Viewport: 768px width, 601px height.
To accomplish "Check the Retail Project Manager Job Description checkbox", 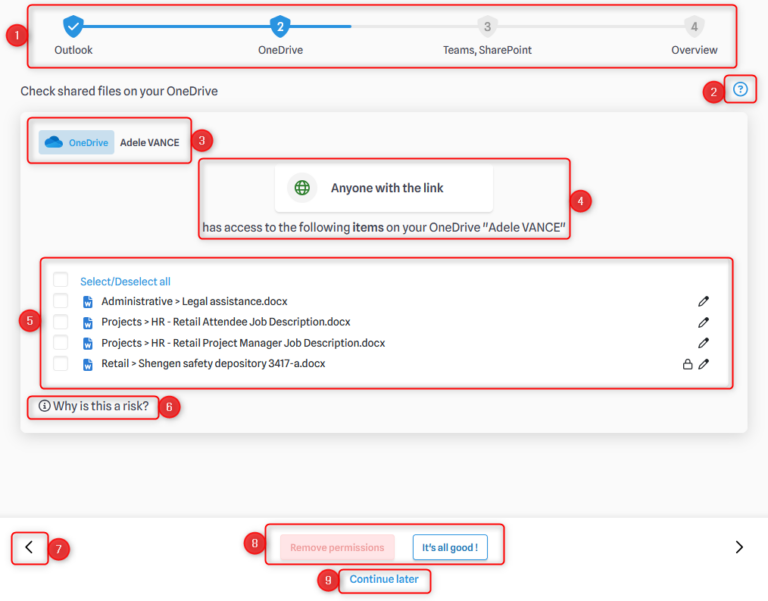I will click(x=61, y=342).
